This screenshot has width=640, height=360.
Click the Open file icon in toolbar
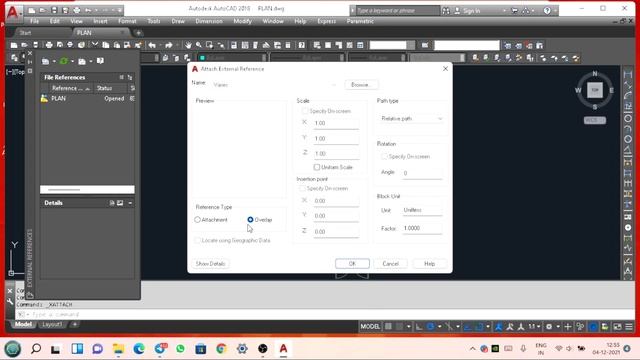pos(24,45)
